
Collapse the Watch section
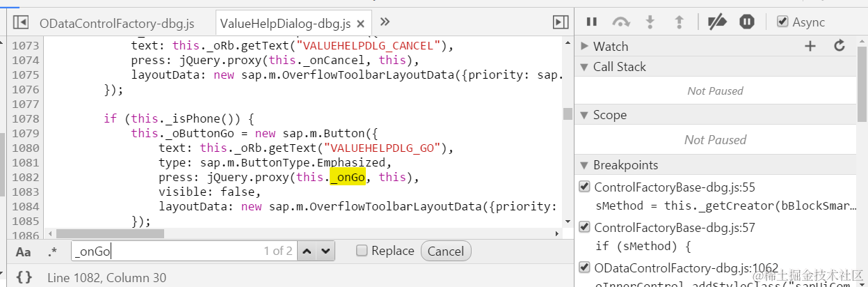coord(584,46)
